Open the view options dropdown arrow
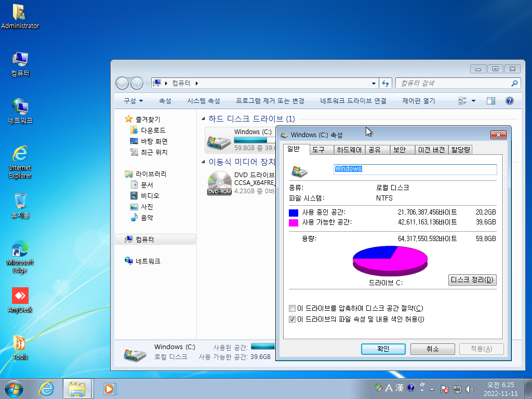This screenshot has width=532, height=399. click(x=474, y=101)
